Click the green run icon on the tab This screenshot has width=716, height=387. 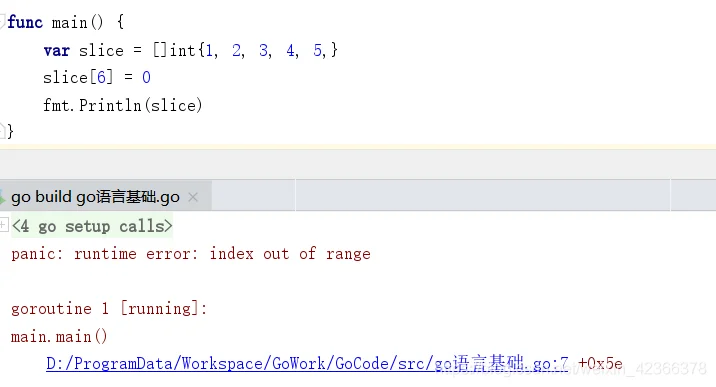2,198
